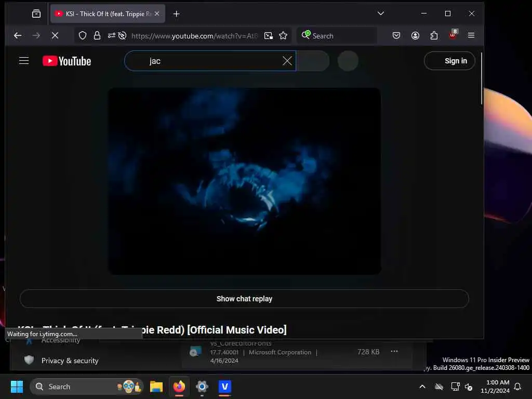Open the Extensions puzzle icon
532x399 pixels.
tap(434, 36)
